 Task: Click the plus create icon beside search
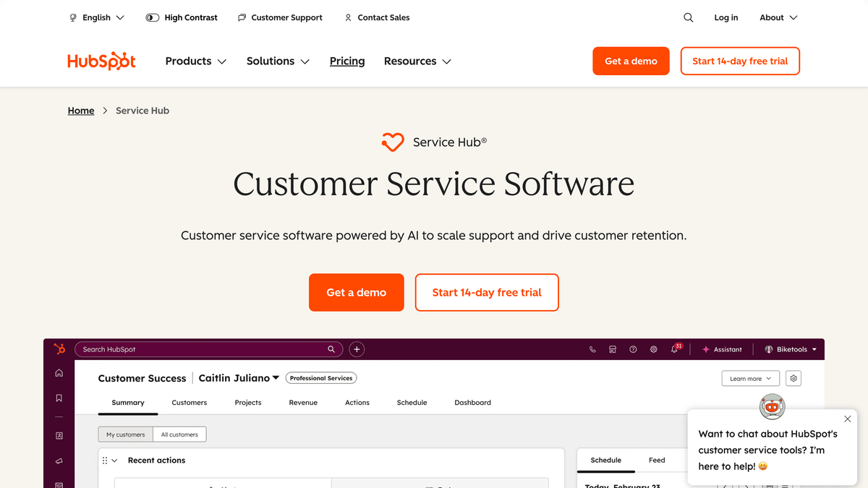click(x=357, y=349)
